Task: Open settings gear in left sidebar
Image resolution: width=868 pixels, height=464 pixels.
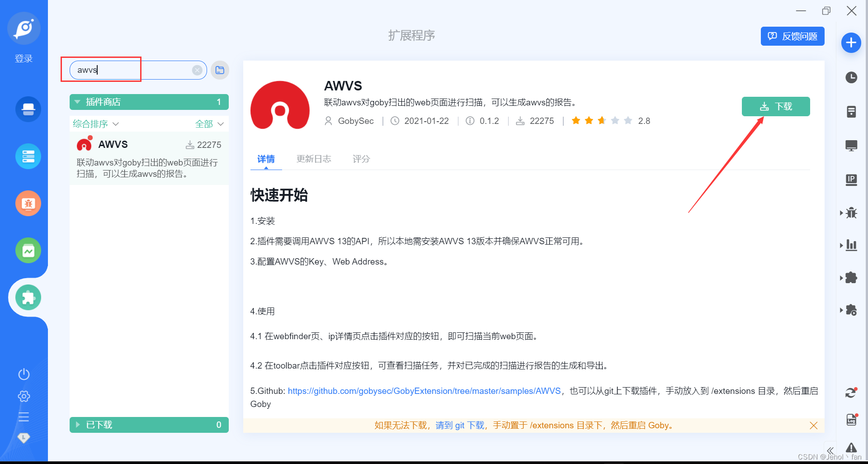Action: (x=24, y=396)
